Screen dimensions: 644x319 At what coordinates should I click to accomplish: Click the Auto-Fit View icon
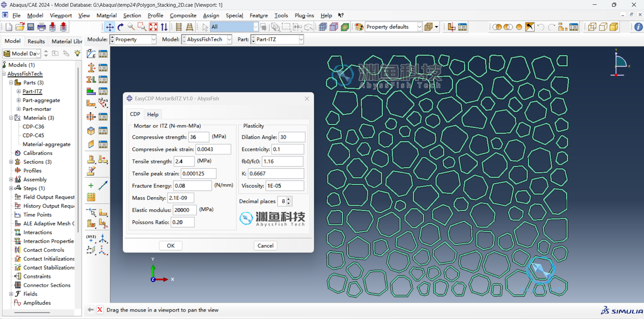153,27
